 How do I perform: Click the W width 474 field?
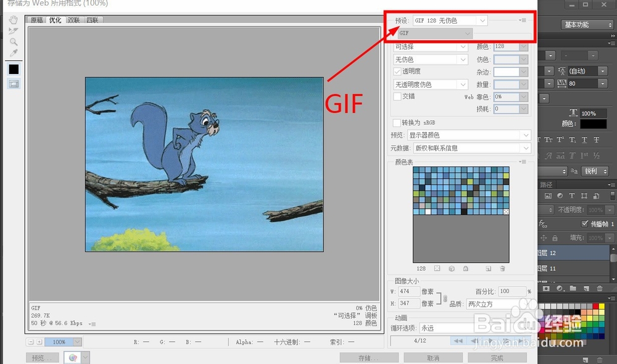click(409, 291)
